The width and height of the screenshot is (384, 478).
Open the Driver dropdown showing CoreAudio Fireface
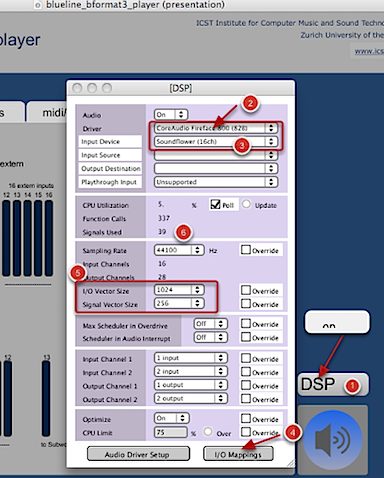[216, 128]
